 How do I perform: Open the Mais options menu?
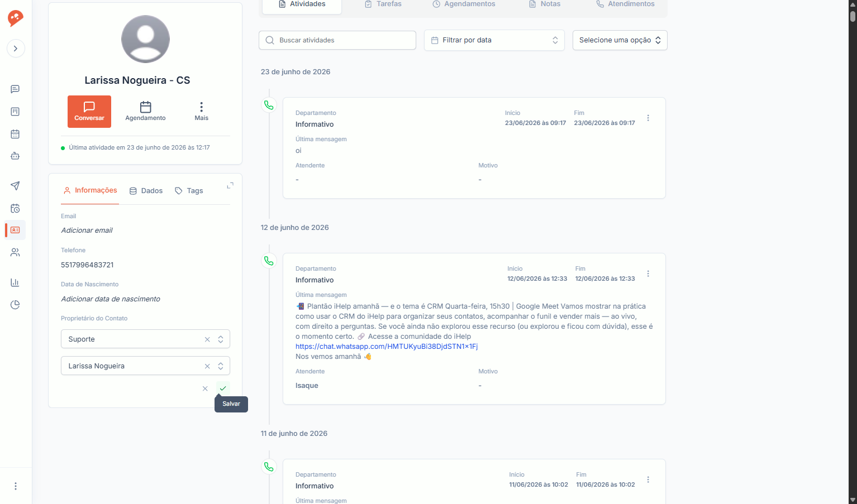(x=201, y=112)
